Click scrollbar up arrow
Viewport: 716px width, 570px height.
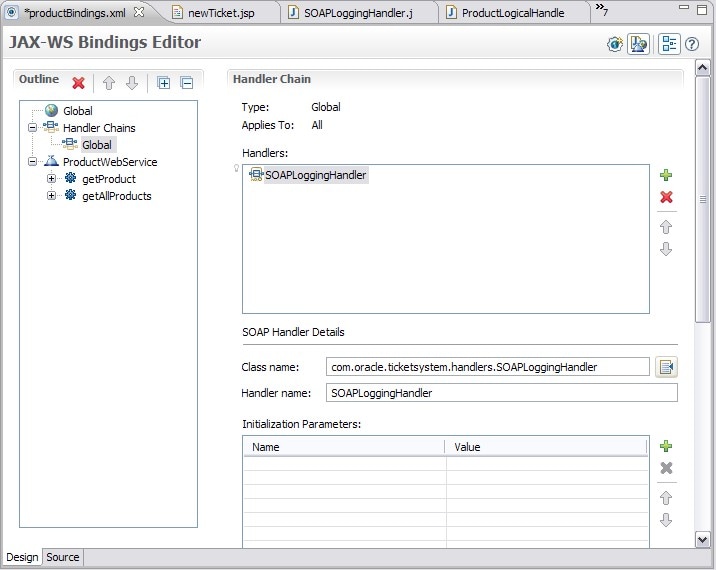coord(702,68)
